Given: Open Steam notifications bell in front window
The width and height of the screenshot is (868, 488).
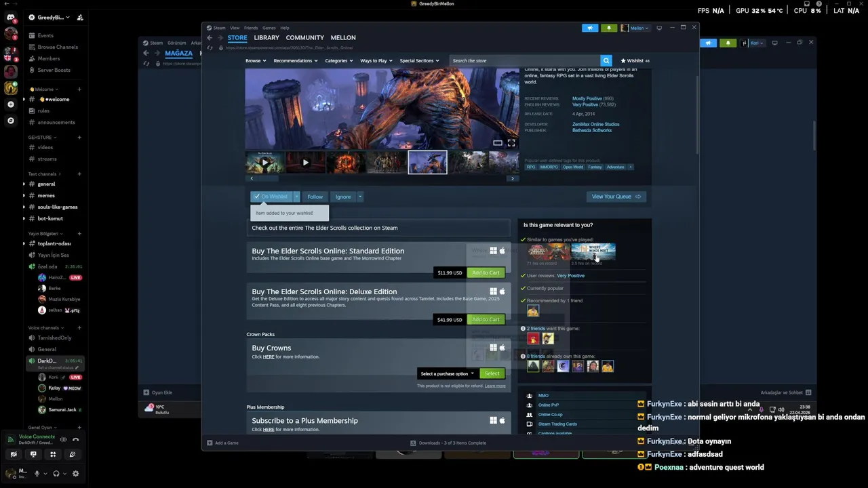Looking at the screenshot, I should tap(609, 28).
